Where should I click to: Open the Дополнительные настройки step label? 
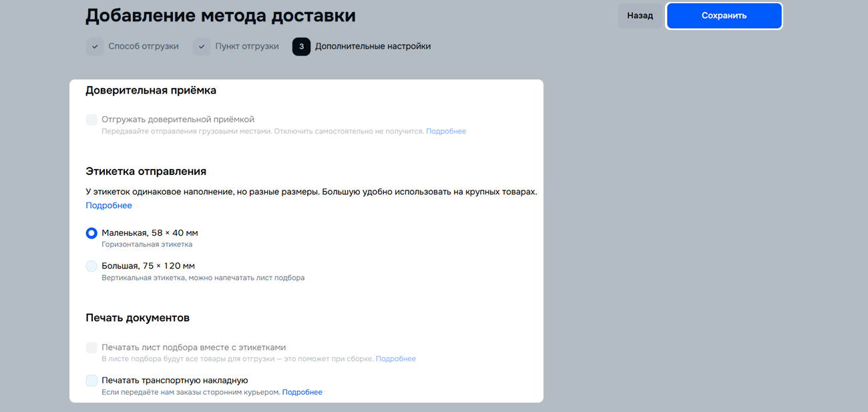click(x=373, y=47)
